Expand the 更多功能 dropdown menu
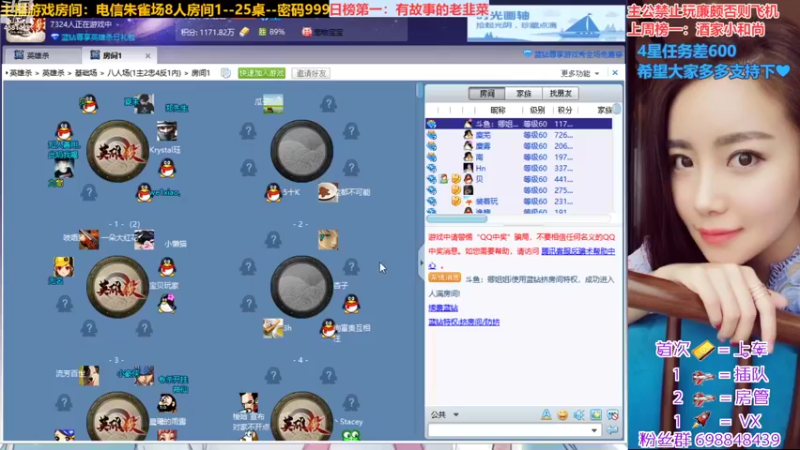The height and width of the screenshot is (450, 800). 580,73
